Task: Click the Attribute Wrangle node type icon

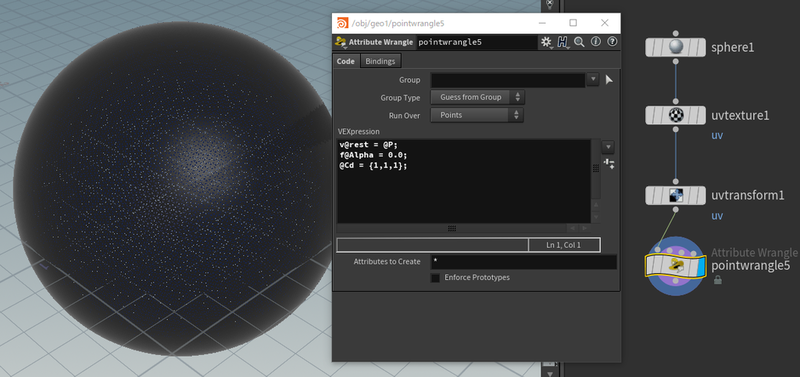Action: (x=341, y=42)
